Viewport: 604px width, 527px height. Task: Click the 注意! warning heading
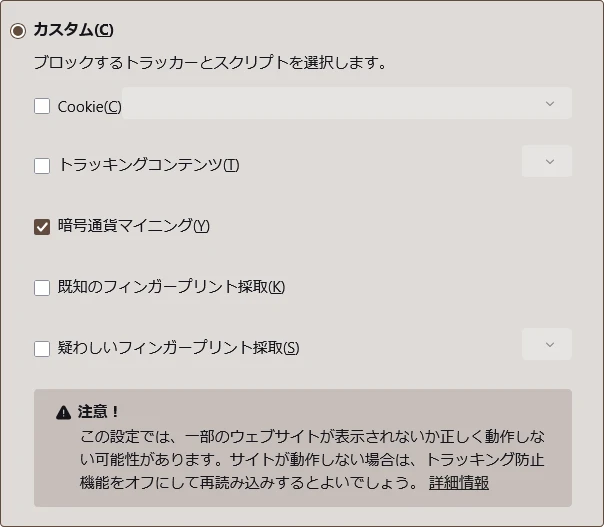click(98, 411)
